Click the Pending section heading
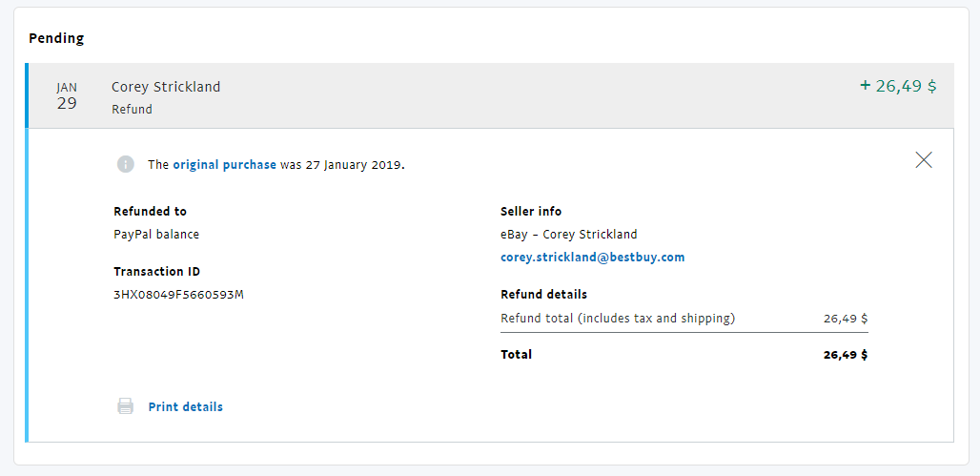The height and width of the screenshot is (476, 980). click(x=56, y=38)
